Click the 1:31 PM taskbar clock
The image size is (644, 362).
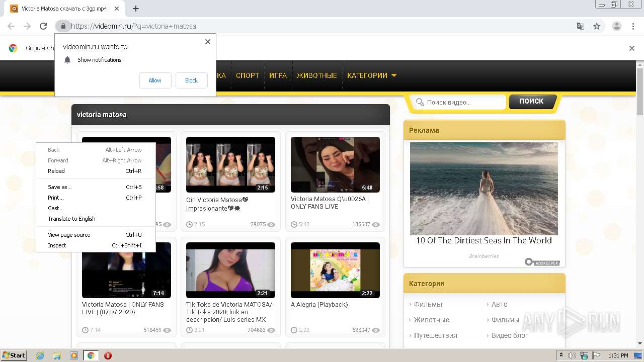click(618, 355)
